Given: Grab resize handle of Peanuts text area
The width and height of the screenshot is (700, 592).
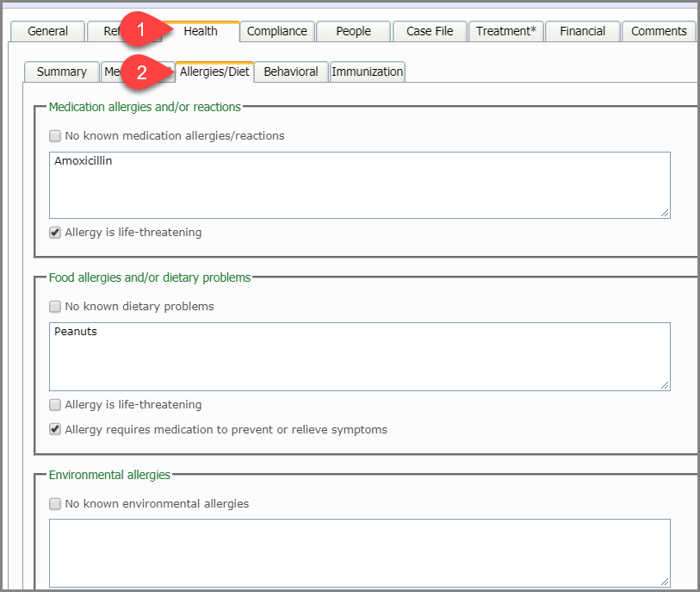Looking at the screenshot, I should pos(665,385).
